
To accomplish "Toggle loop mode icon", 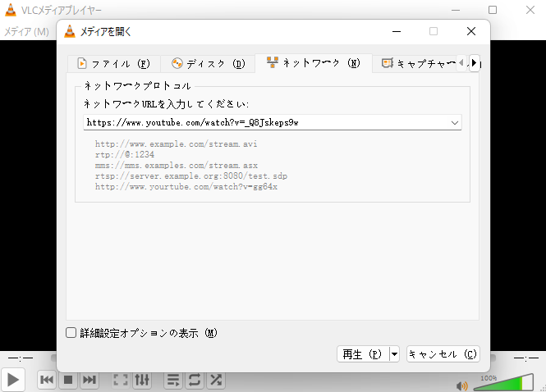I will (x=195, y=380).
